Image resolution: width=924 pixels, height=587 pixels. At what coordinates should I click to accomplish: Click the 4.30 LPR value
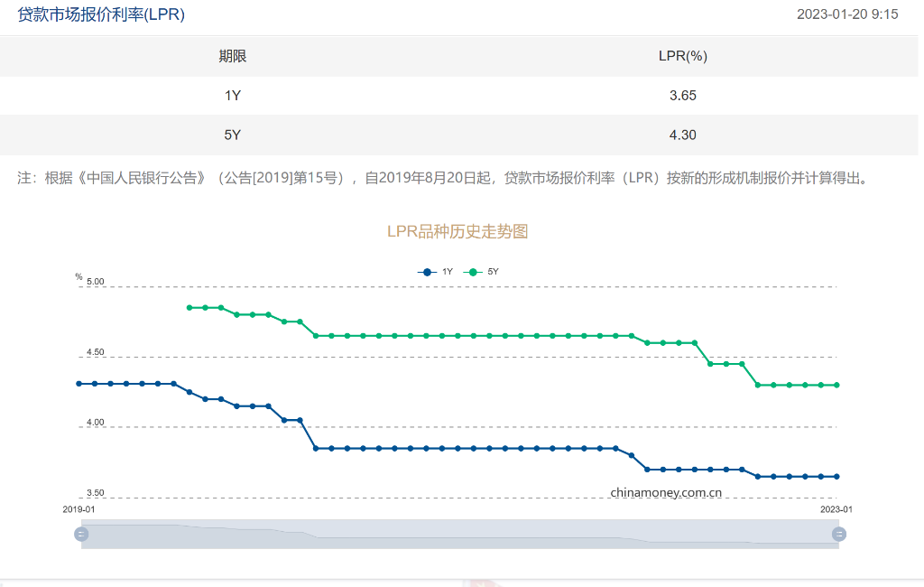682,135
